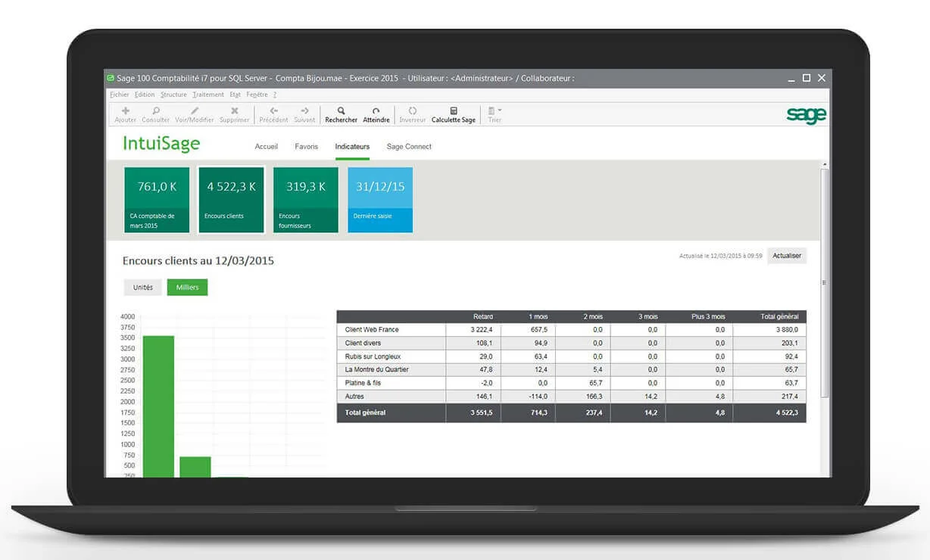Image resolution: width=930 pixels, height=560 pixels.
Task: Select the Atteindre tool
Action: tap(376, 114)
